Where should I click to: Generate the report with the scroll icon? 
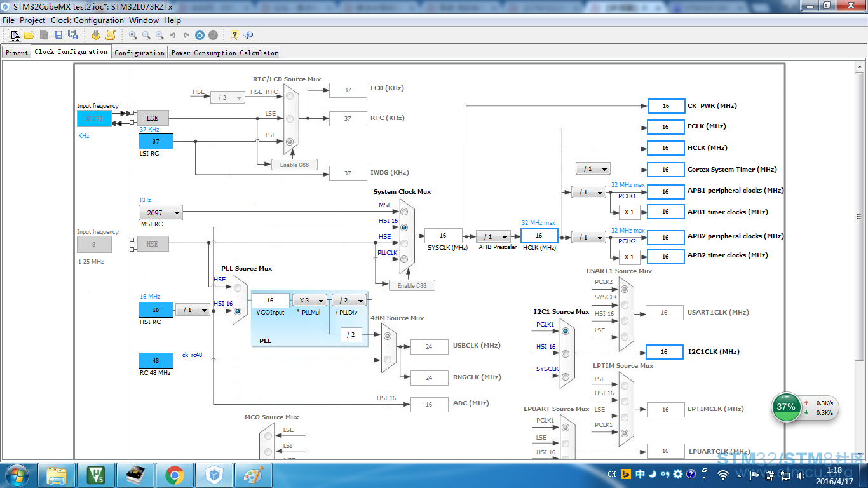[x=111, y=35]
